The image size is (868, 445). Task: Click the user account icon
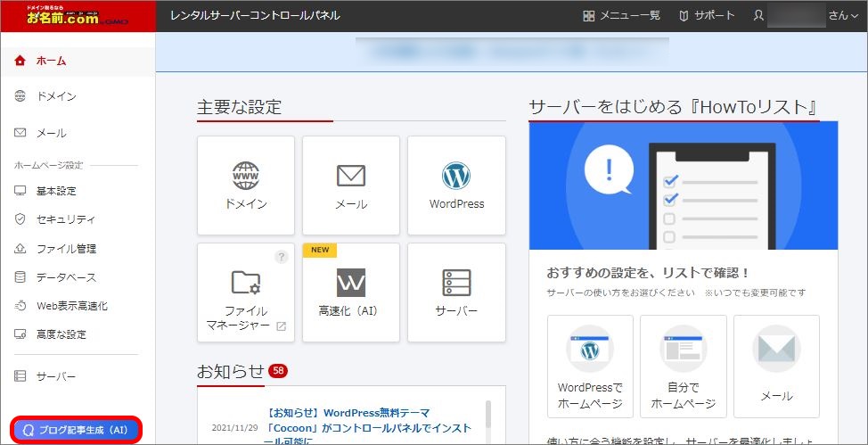[x=759, y=16]
